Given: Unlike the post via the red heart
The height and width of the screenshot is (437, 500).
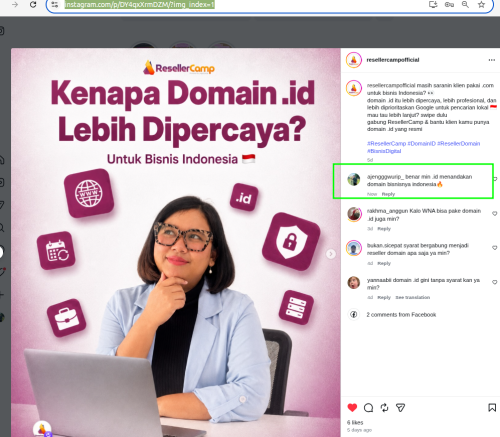Looking at the screenshot, I should (352, 408).
